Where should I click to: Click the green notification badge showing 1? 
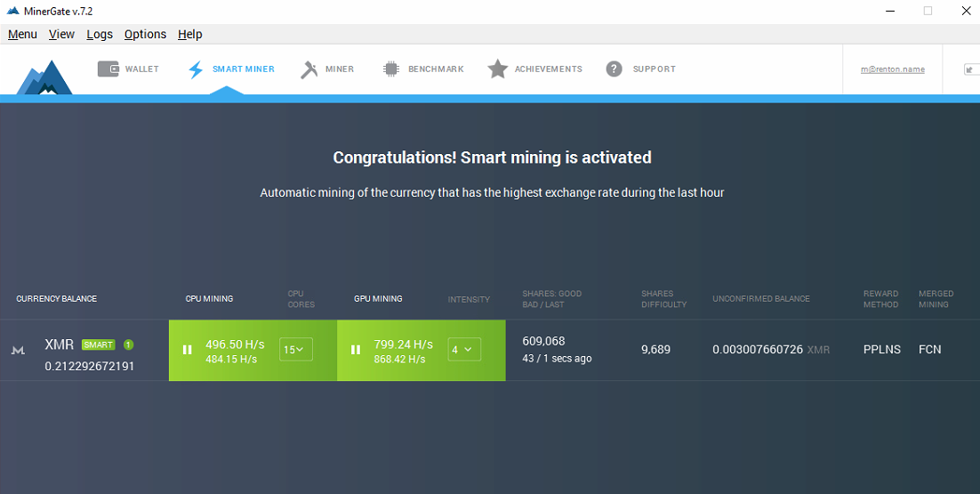tap(128, 344)
